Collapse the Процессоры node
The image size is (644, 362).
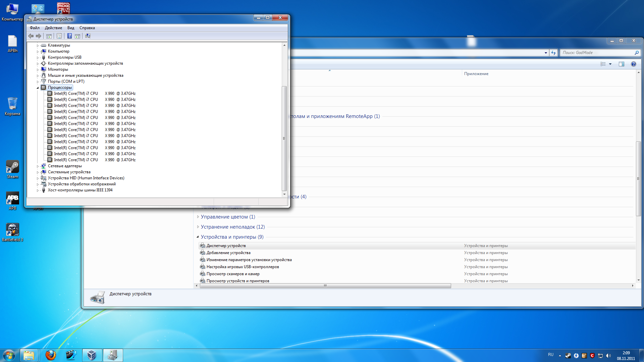pos(38,88)
